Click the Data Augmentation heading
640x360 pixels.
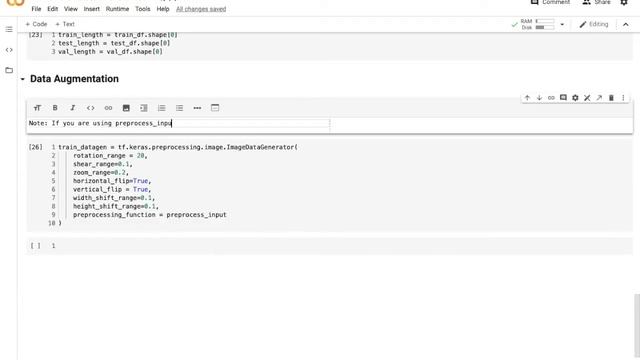74,79
